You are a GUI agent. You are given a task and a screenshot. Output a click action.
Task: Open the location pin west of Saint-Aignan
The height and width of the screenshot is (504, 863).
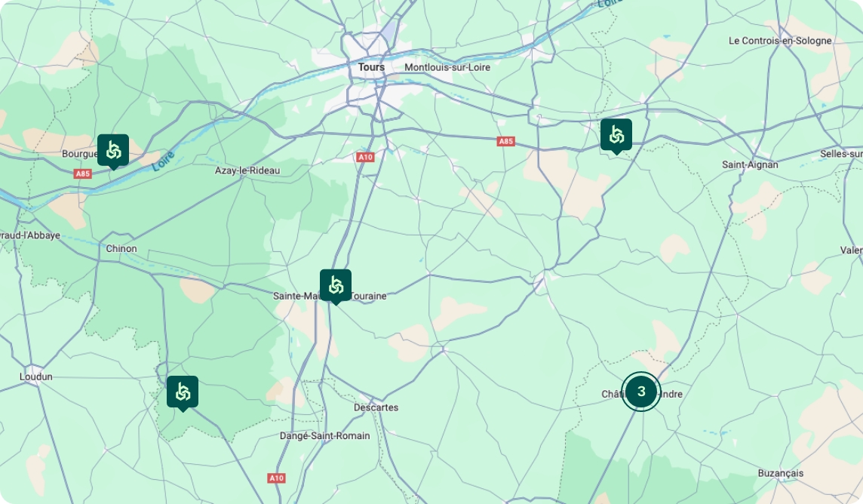coord(616,135)
